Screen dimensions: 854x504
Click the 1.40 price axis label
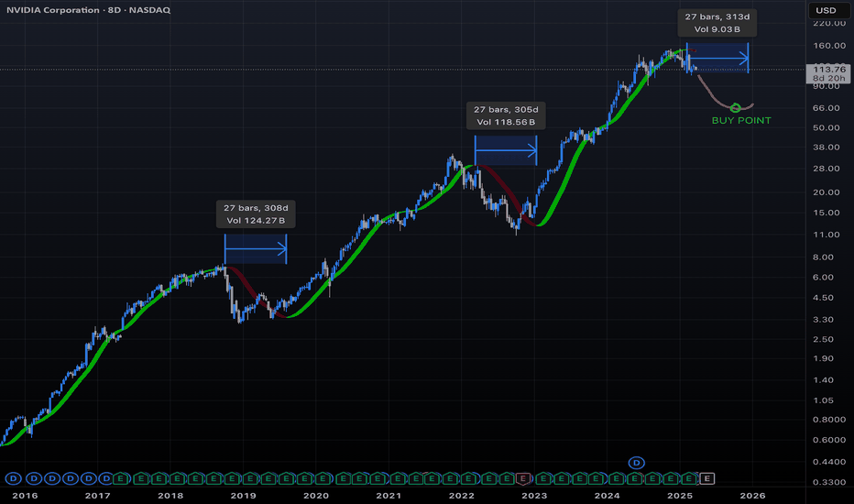823,380
